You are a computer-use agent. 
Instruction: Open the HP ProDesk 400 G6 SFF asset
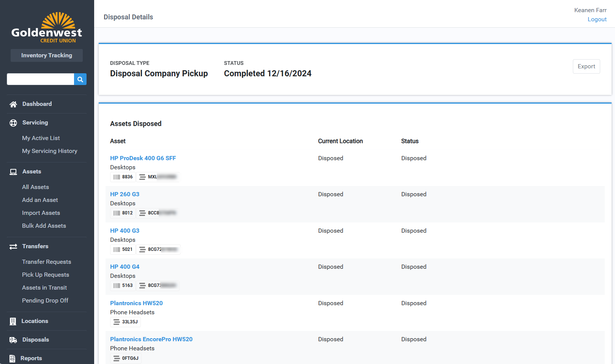click(x=143, y=158)
